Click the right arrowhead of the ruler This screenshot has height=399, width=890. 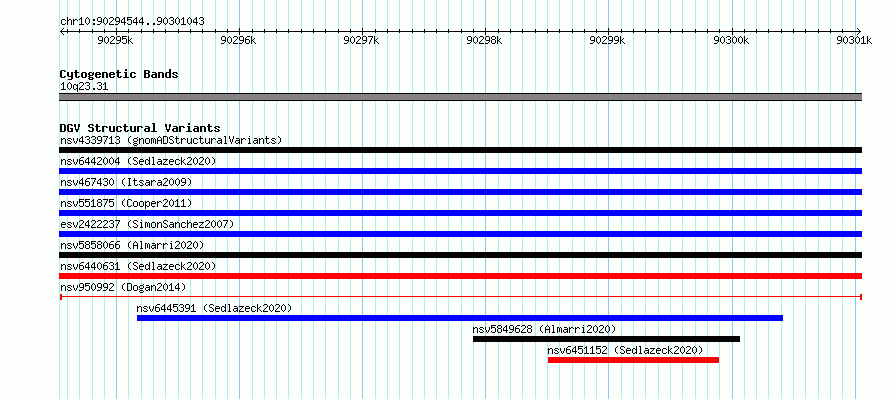pos(859,31)
